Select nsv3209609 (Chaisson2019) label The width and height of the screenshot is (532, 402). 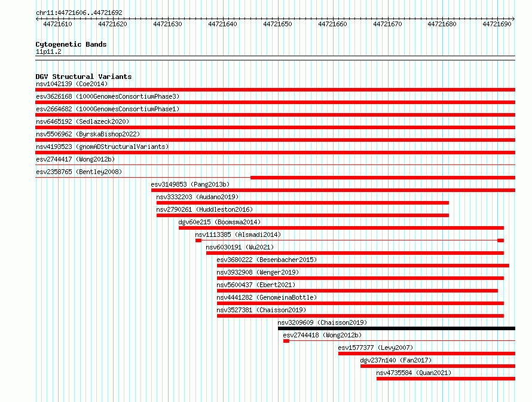(x=322, y=322)
